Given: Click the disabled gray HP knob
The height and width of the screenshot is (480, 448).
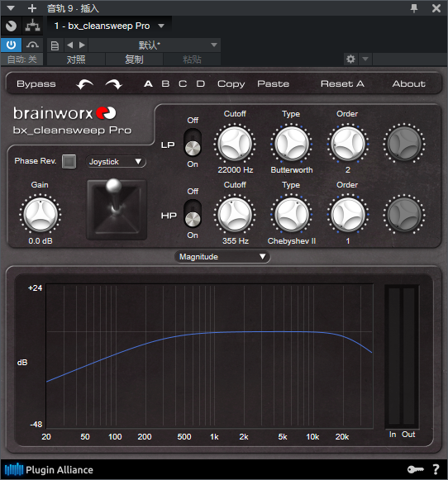Looking at the screenshot, I should coord(404,215).
